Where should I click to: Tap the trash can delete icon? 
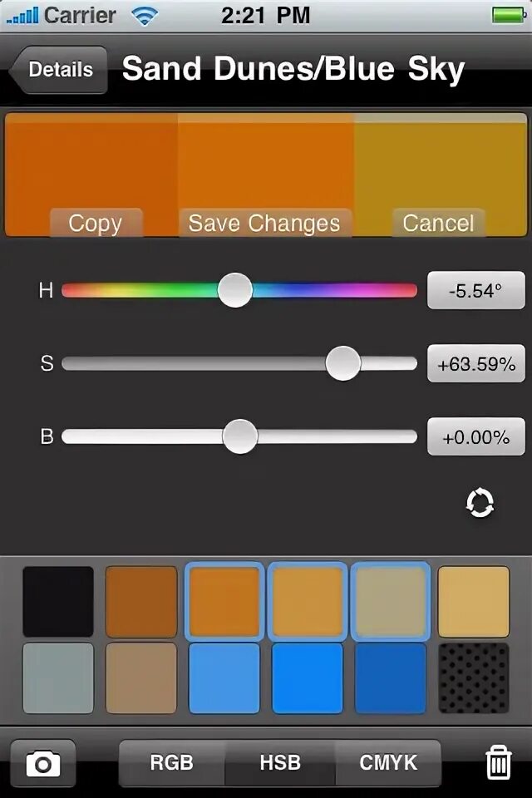tap(499, 762)
